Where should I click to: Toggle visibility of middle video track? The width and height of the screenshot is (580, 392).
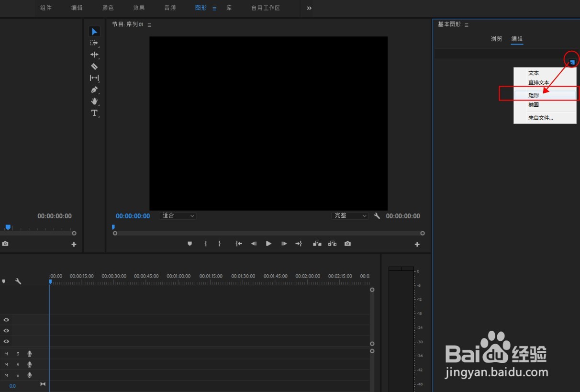point(6,331)
